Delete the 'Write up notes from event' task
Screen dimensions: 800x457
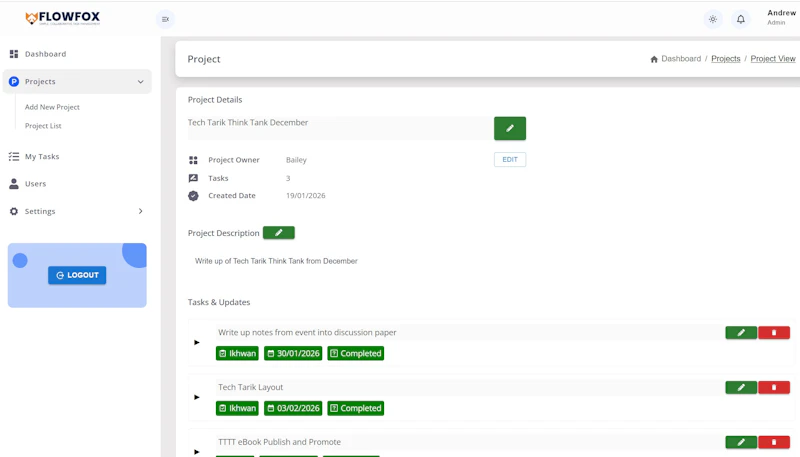click(x=774, y=333)
